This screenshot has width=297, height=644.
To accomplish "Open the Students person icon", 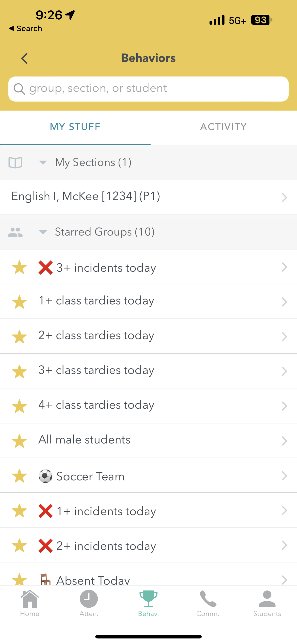I will coord(267,599).
